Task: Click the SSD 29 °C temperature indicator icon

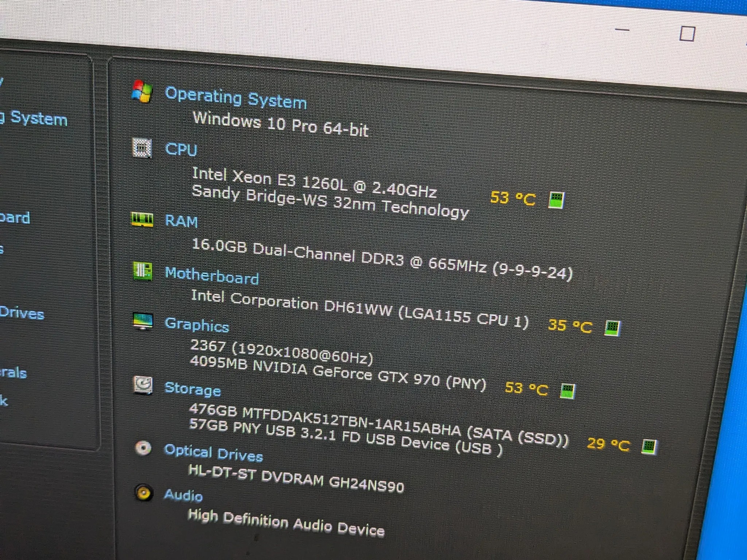Action: [649, 447]
